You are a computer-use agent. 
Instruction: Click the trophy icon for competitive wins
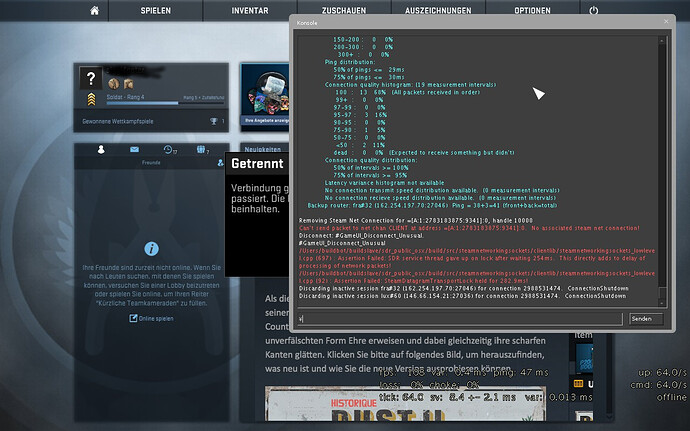(211, 122)
